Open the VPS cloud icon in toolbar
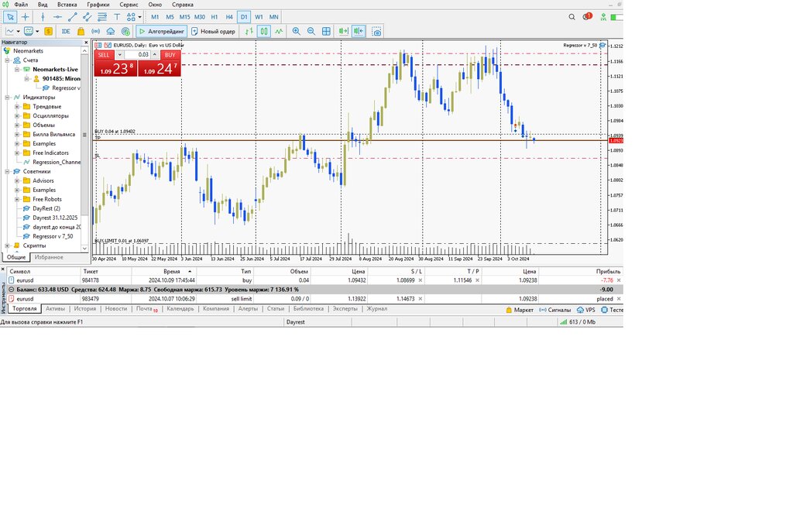Screen dimensions: 793x532 pyautogui.click(x=110, y=31)
